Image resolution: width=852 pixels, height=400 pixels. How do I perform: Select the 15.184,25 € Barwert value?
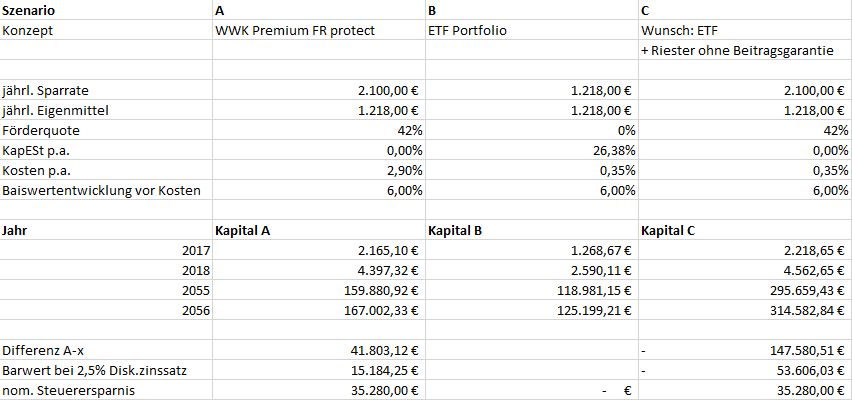coord(374,370)
